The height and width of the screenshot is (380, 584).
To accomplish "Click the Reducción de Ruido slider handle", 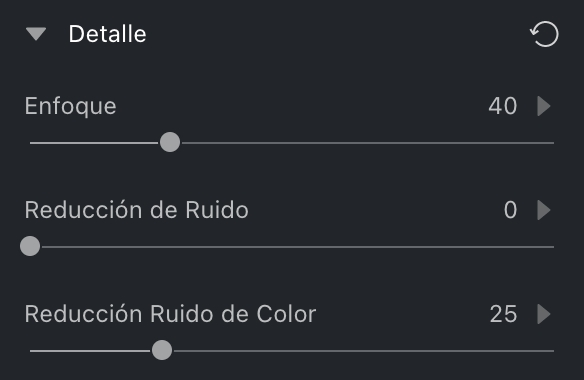I will pos(30,246).
